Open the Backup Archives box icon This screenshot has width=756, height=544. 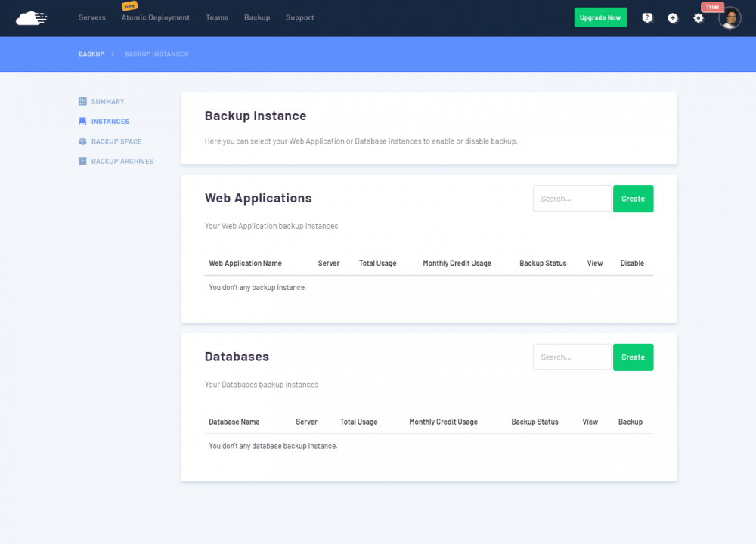click(82, 161)
